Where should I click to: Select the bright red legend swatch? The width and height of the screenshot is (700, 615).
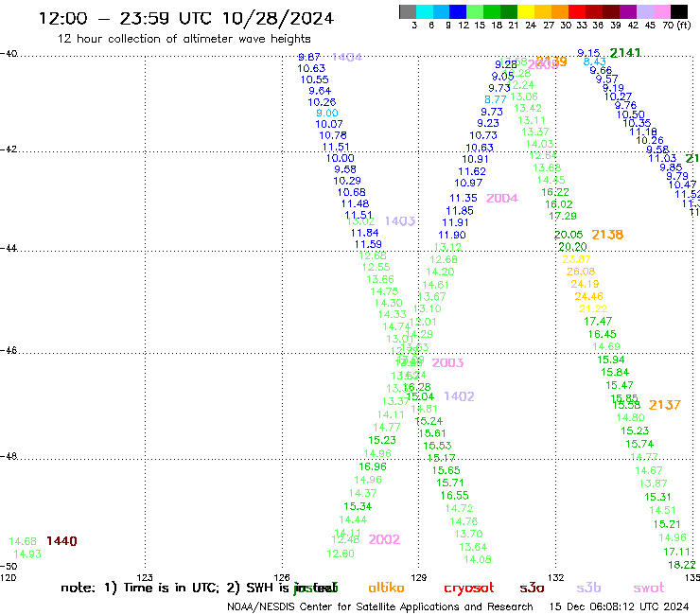[577, 12]
